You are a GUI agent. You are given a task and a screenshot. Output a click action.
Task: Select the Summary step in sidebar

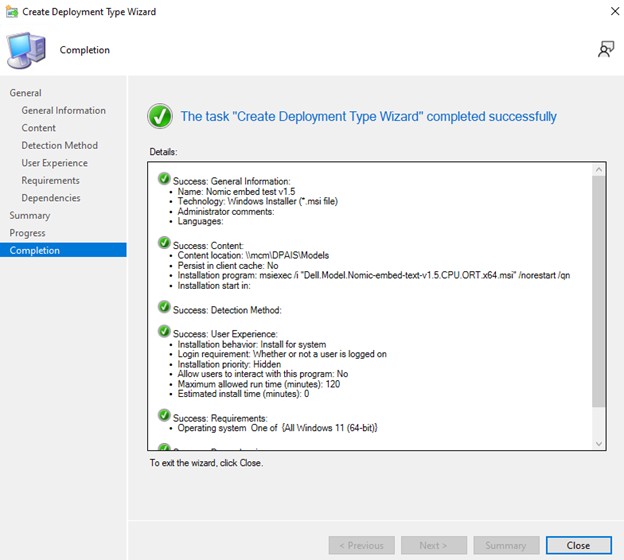point(30,215)
